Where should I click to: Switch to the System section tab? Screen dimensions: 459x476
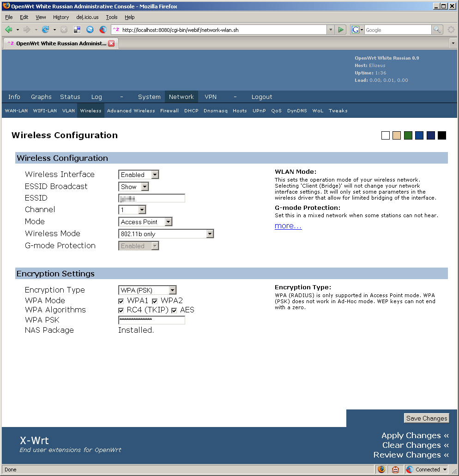point(149,97)
